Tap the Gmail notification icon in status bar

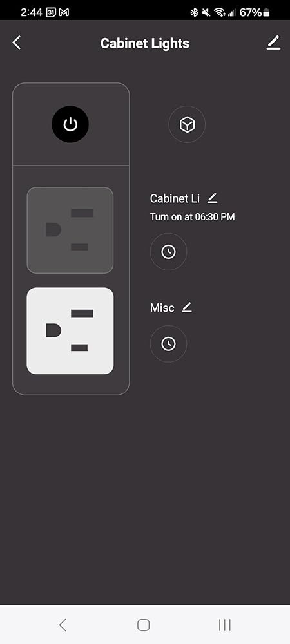point(64,12)
